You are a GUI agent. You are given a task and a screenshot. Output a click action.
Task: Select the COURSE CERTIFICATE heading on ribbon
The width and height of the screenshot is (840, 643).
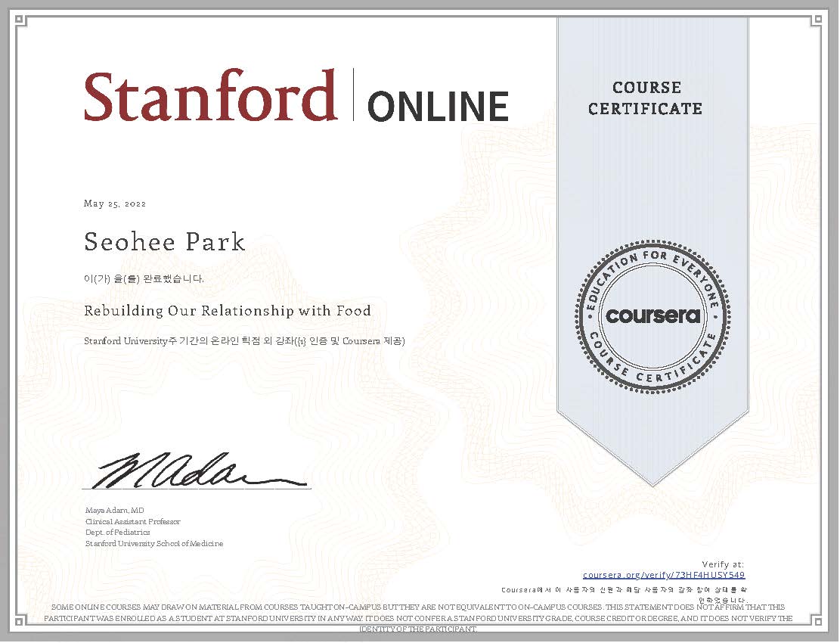(x=645, y=98)
